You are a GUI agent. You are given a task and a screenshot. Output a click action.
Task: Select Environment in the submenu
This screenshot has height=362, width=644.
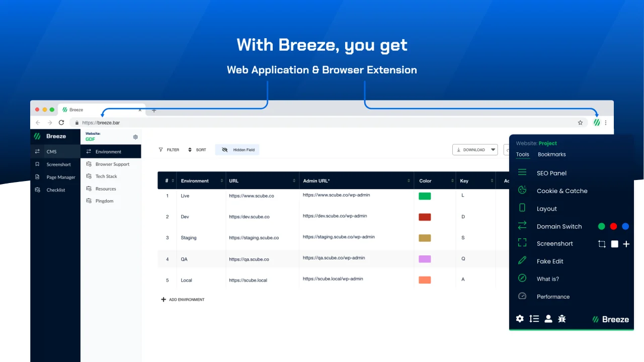pos(111,152)
